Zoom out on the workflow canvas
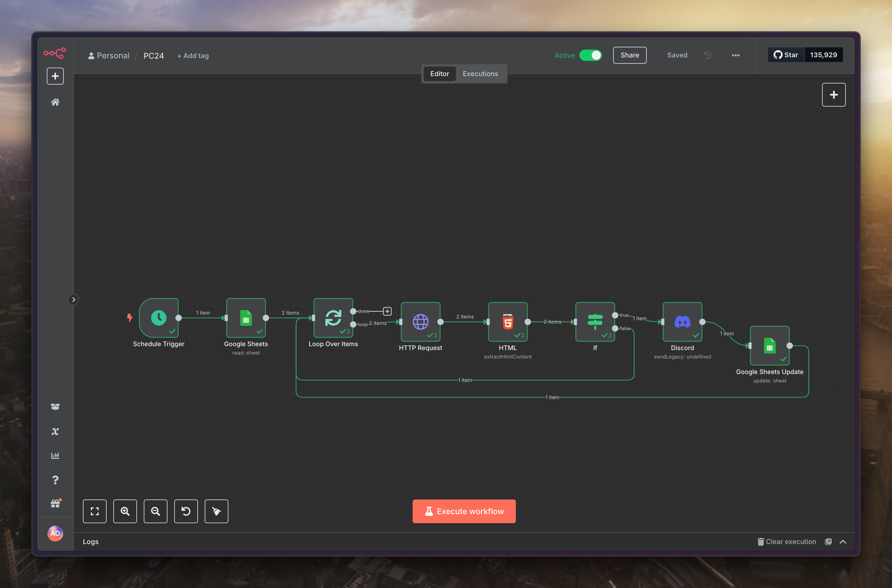The width and height of the screenshot is (892, 588). pyautogui.click(x=155, y=511)
